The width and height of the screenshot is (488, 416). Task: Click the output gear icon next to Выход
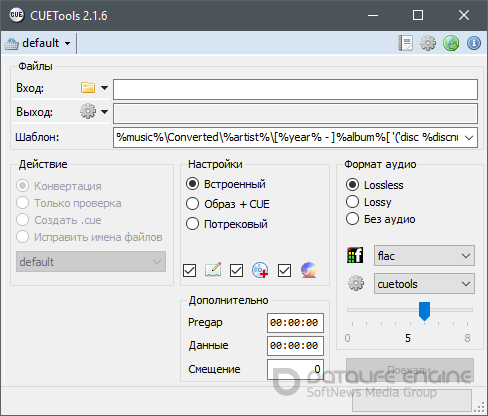88,111
